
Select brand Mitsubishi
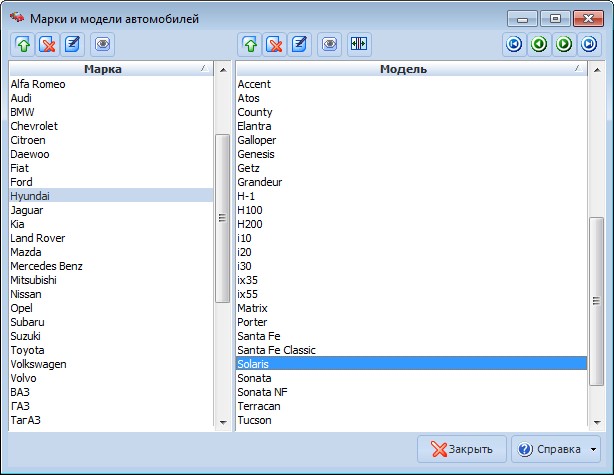tap(111, 280)
